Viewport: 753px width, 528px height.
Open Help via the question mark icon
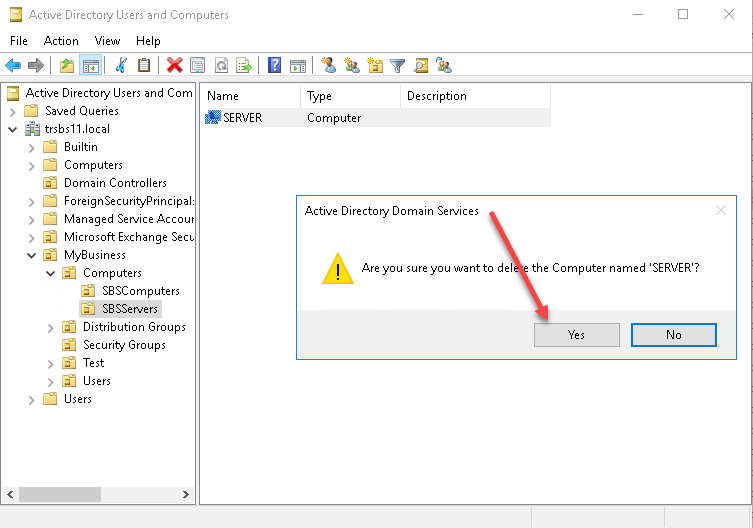tap(274, 66)
